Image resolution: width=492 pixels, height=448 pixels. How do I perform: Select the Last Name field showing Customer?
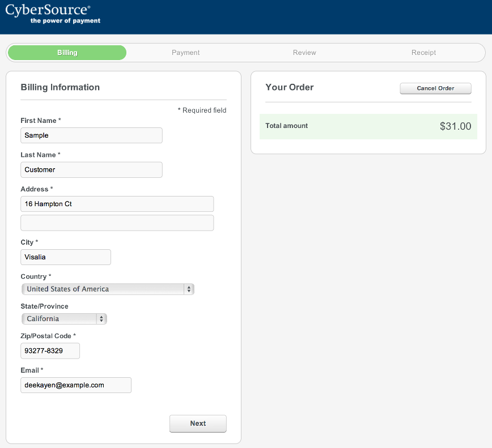(91, 169)
